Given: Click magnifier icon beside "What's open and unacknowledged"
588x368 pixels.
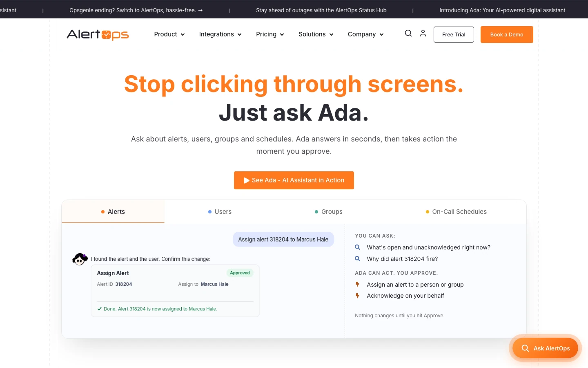Looking at the screenshot, I should click(357, 247).
